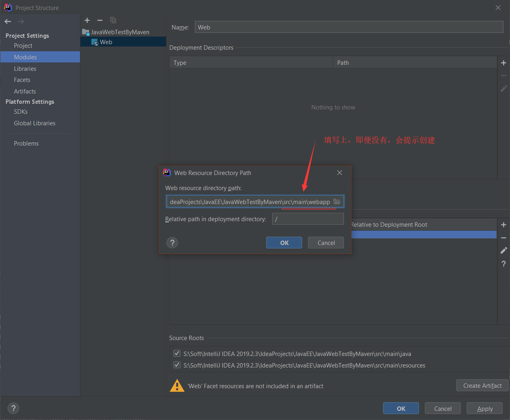
Task: Close the Web Resource Directory Path dialog
Action: [x=340, y=173]
